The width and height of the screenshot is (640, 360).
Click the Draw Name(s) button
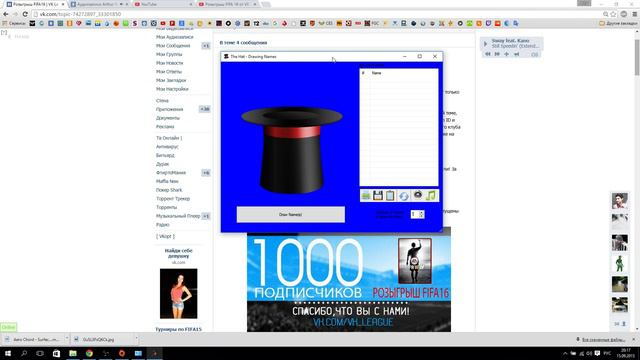tap(291, 214)
